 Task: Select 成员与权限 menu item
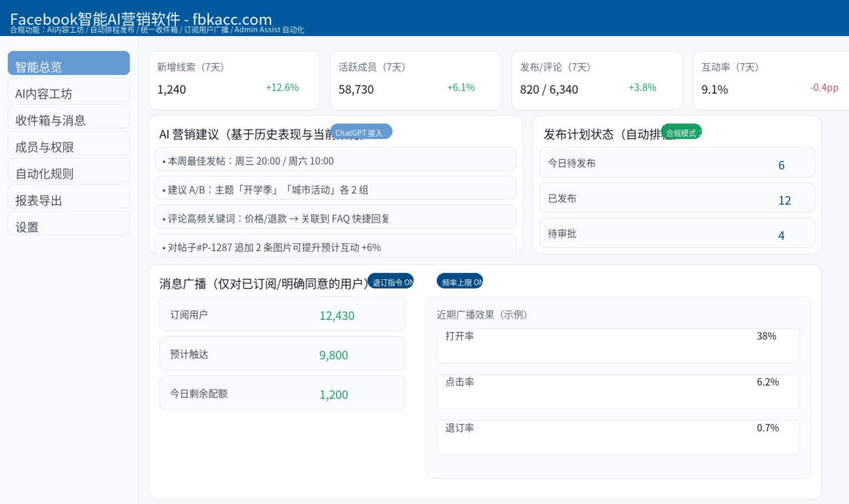[x=68, y=146]
